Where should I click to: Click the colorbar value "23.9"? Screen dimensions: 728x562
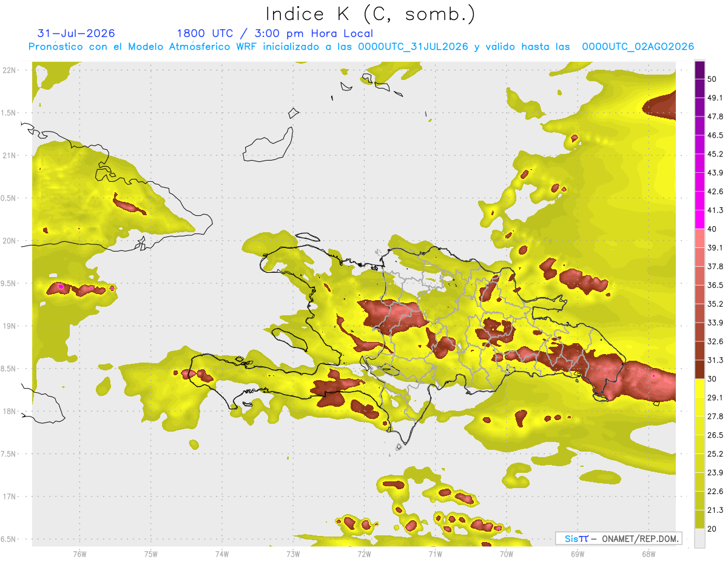click(x=715, y=473)
